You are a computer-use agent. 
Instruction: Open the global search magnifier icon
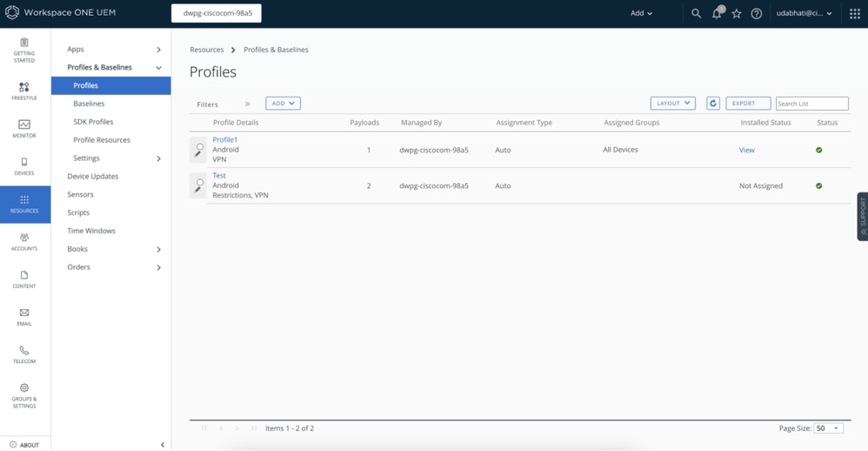click(x=696, y=13)
